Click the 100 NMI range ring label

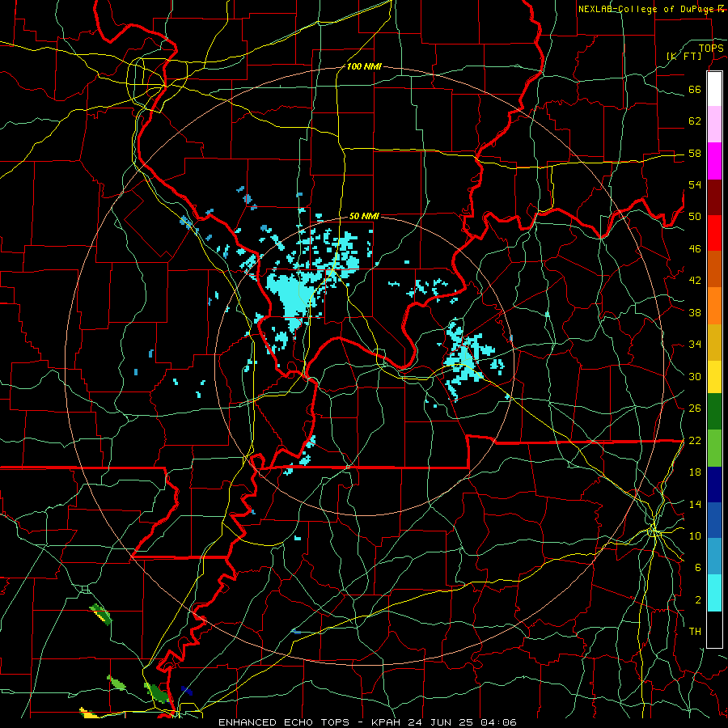364,66
